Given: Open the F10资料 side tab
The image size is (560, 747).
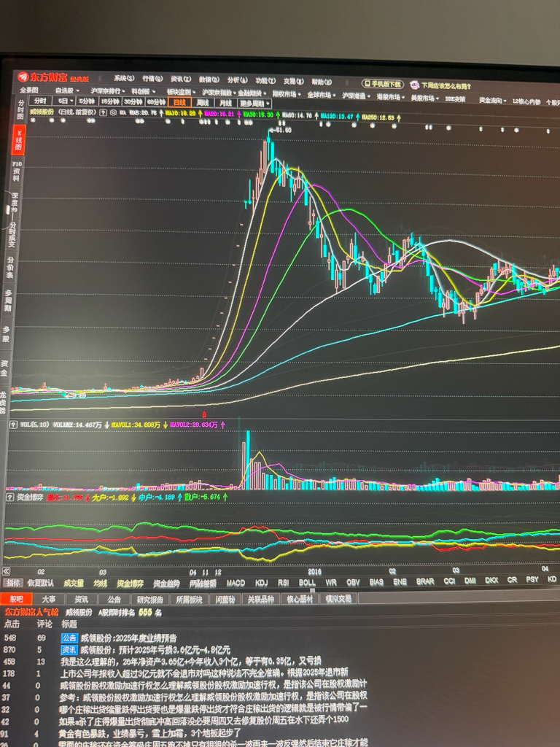Looking at the screenshot, I should pyautogui.click(x=17, y=171).
